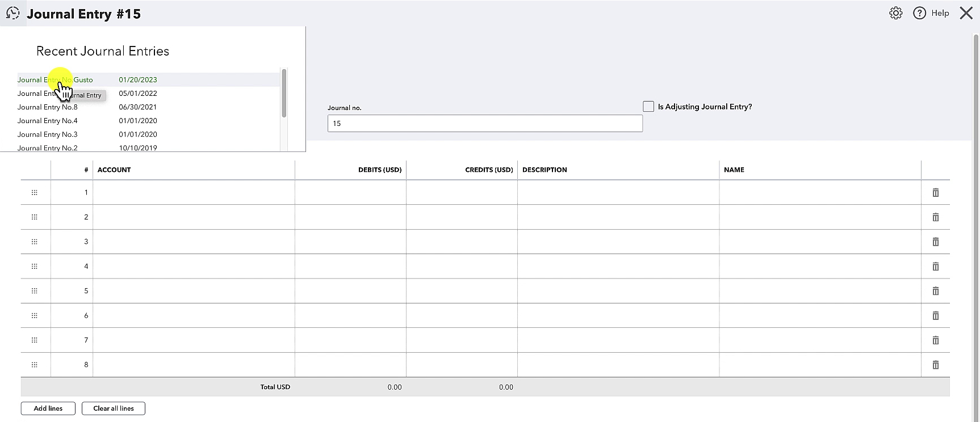The image size is (980, 422).
Task: Click the Recent Journal Entries scrollbar
Action: 284,94
